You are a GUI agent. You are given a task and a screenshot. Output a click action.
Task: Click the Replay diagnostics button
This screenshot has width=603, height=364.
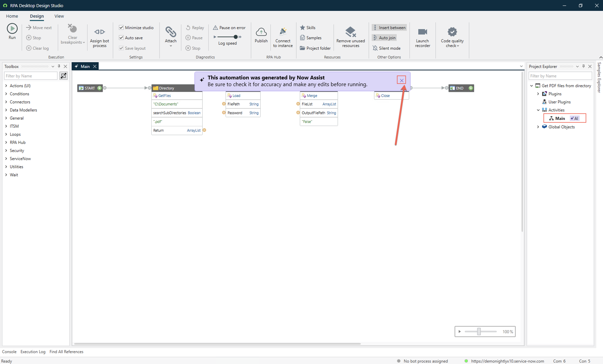[x=195, y=28]
